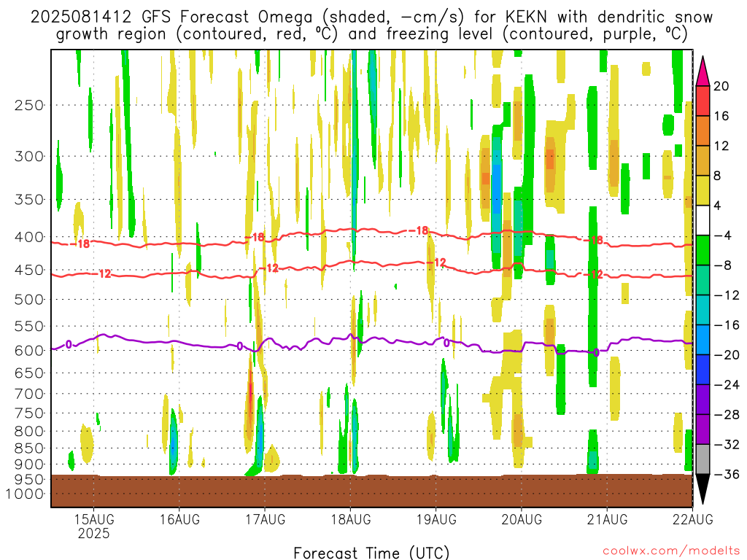The width and height of the screenshot is (747, 560).
Task: Click the colorbar value -8
Action: pyautogui.click(x=723, y=265)
